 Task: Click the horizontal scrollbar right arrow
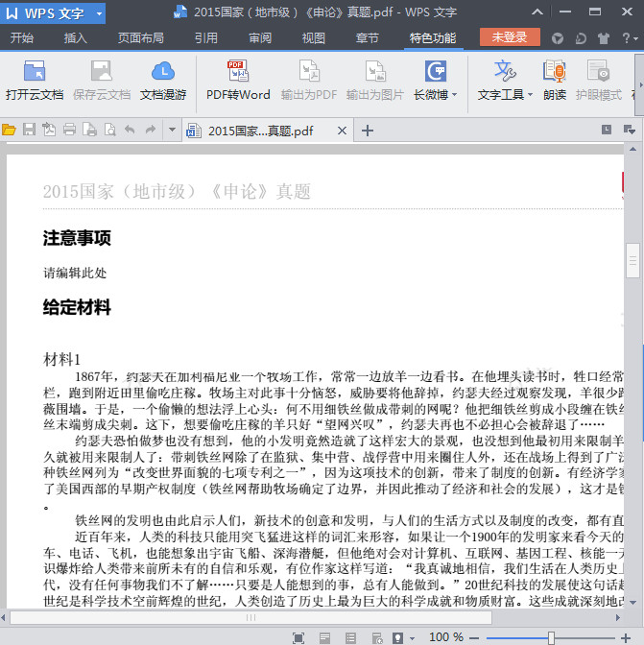click(617, 617)
